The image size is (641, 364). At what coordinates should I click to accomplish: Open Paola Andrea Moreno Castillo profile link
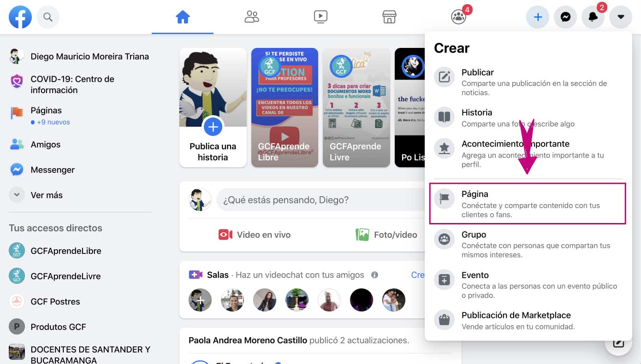pyautogui.click(x=248, y=341)
